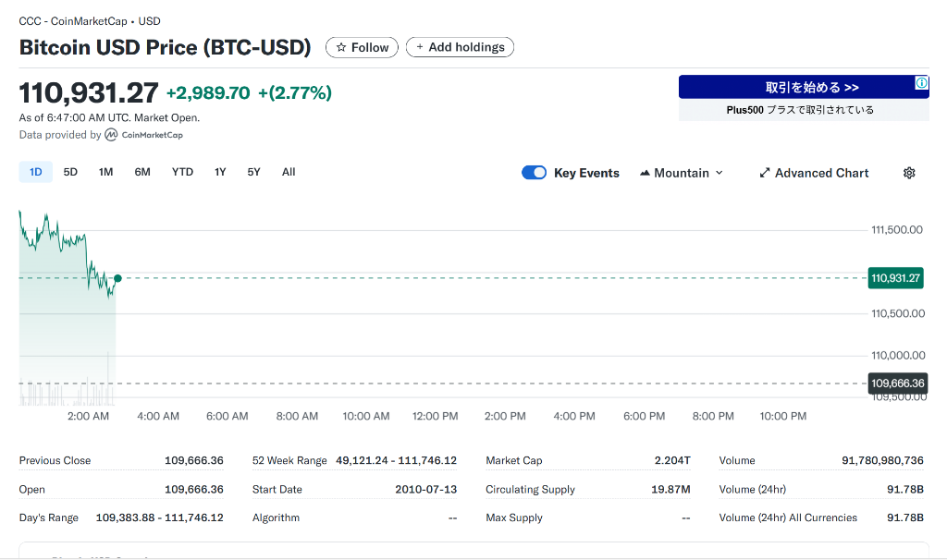Click the Start Date value 2010-07-13
Viewport: 947px width, 560px height.
(x=425, y=490)
